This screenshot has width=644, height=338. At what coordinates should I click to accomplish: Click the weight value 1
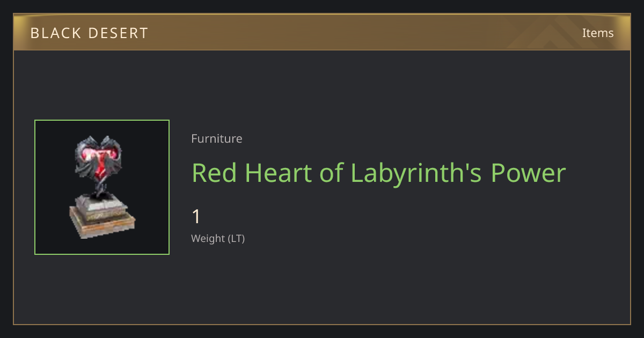tap(196, 217)
